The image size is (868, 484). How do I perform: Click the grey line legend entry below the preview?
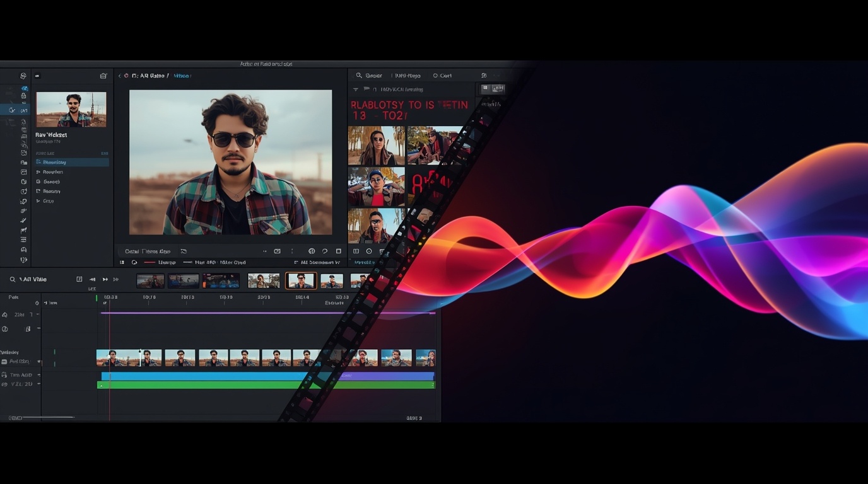tap(214, 262)
